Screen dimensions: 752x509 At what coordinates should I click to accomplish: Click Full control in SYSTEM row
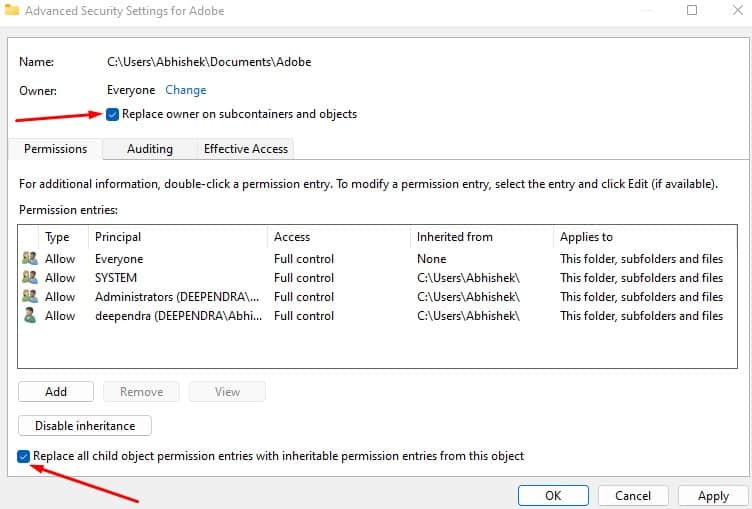coord(304,278)
